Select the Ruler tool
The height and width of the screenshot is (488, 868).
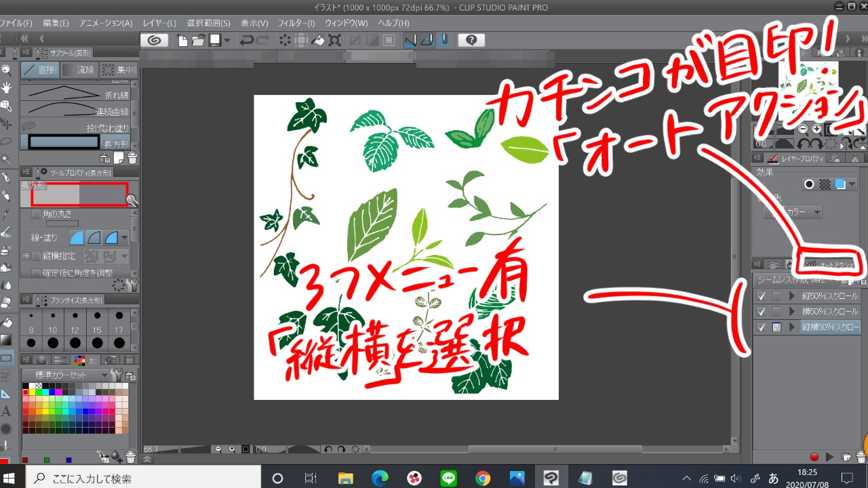point(6,394)
